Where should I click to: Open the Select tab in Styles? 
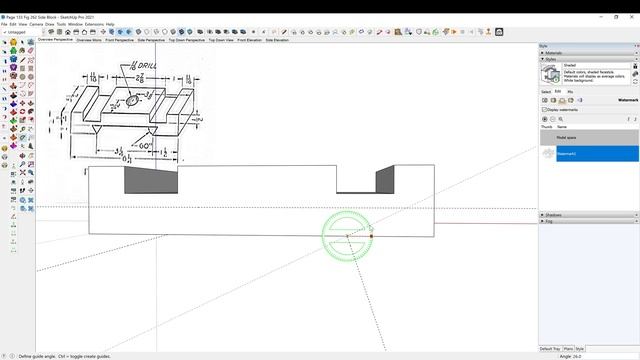[546, 92]
